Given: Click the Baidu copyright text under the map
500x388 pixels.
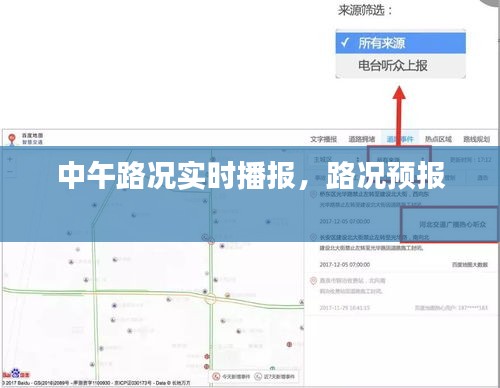Looking at the screenshot, I should tap(97, 383).
